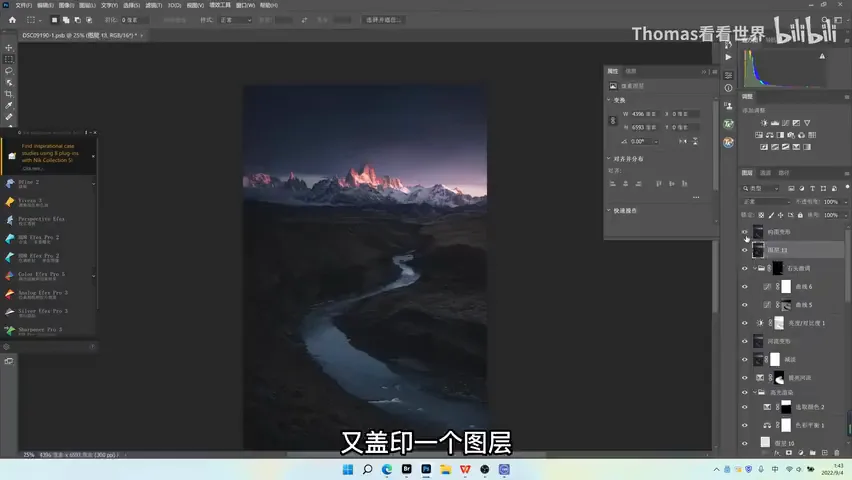Add a Gradient Map adjustment icon
The height and width of the screenshot is (480, 852).
807,147
